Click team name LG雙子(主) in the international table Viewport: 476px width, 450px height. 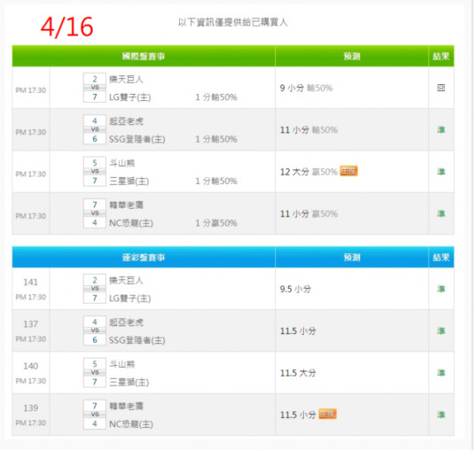pos(130,97)
